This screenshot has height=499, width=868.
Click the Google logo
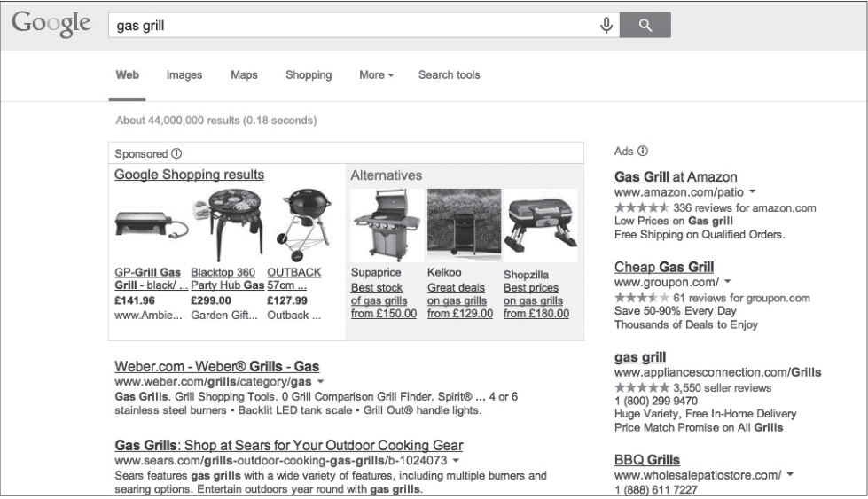(51, 24)
